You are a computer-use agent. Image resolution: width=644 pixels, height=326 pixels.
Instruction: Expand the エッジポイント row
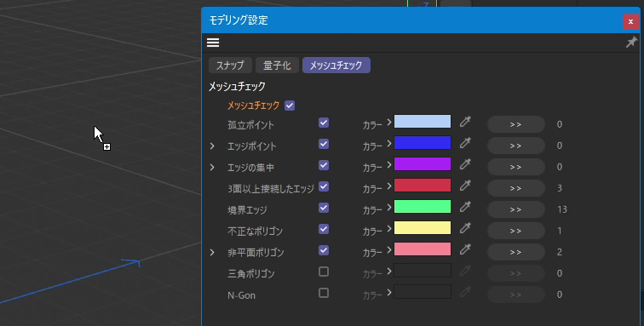pyautogui.click(x=212, y=146)
